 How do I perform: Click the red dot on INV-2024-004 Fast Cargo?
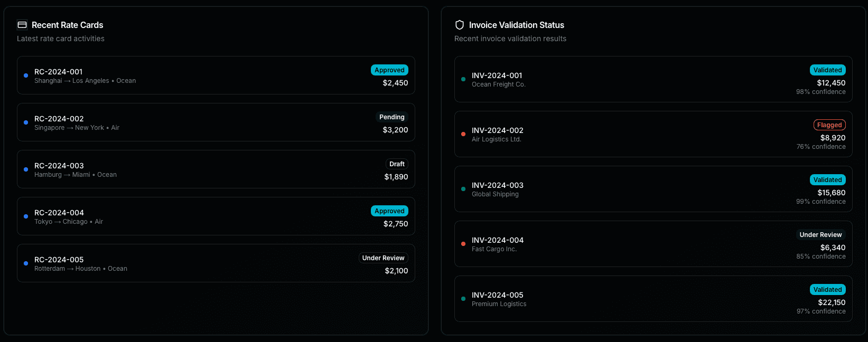pyautogui.click(x=463, y=244)
